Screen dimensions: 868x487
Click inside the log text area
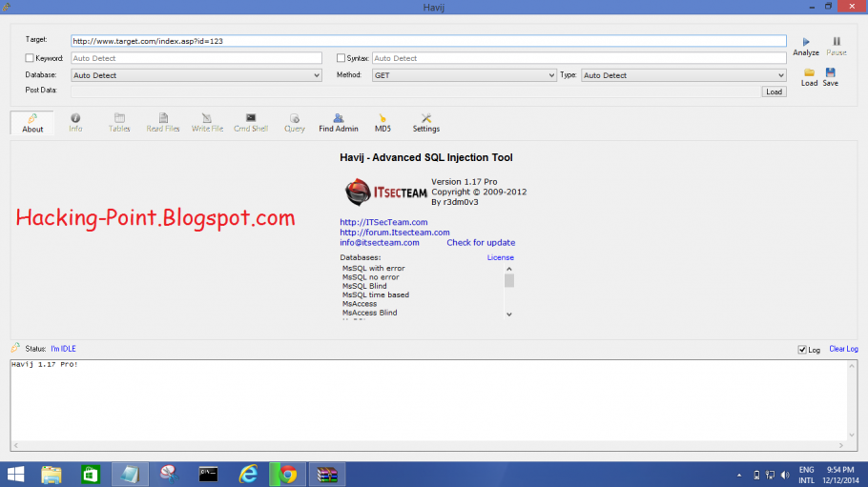(x=428, y=400)
